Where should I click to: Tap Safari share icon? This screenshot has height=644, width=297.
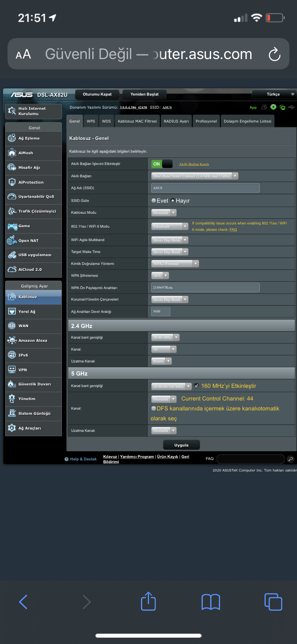coord(148,601)
